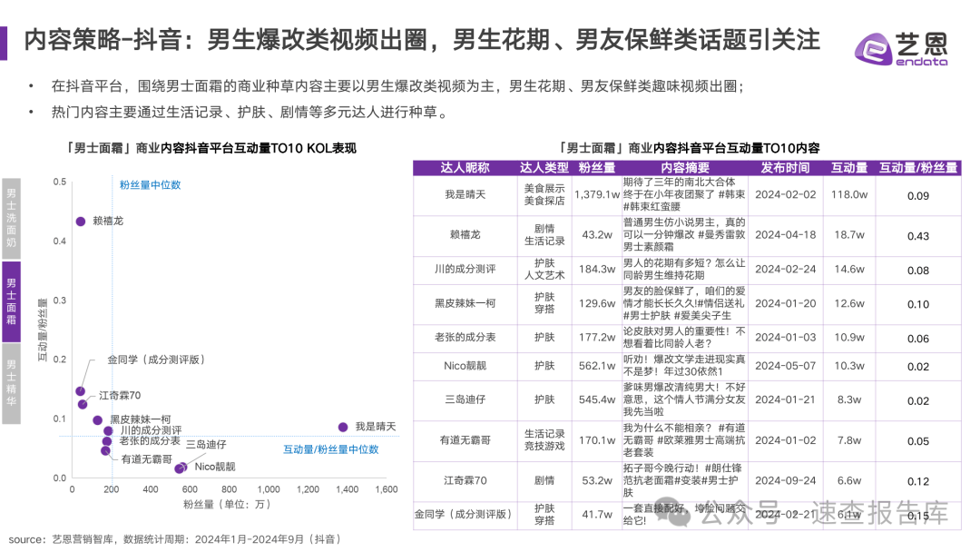This screenshot has width=980, height=552.
Task: Click the 金同学（成分测评版） scatter label
Action: pos(156,360)
